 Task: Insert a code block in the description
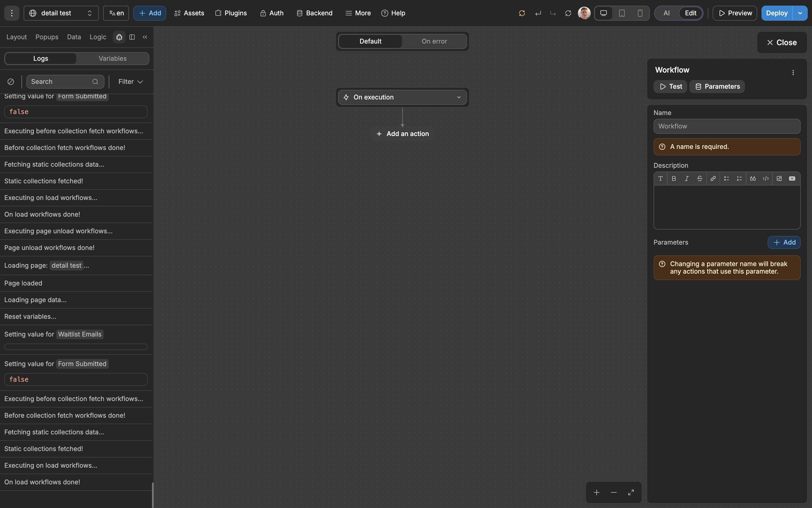(766, 179)
